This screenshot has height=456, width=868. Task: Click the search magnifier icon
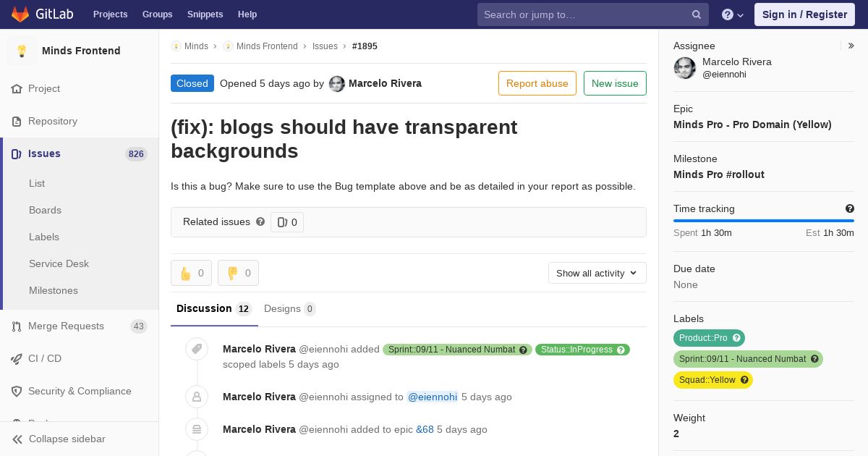[x=697, y=14]
